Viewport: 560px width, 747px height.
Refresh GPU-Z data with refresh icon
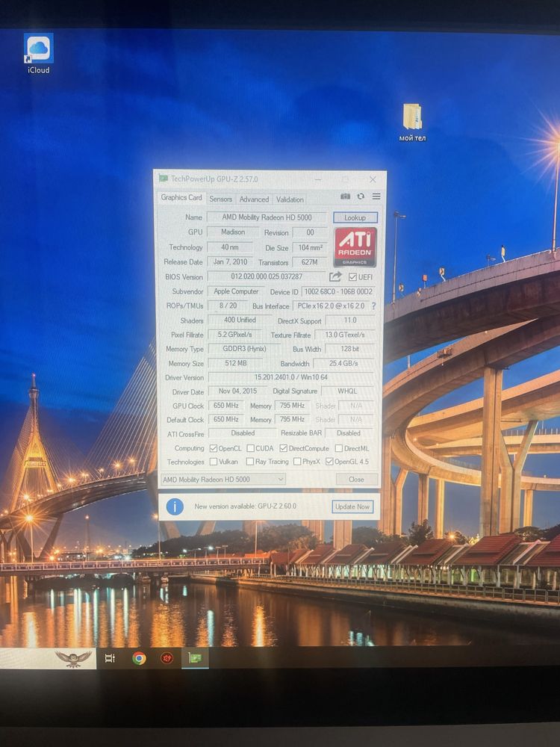point(361,196)
